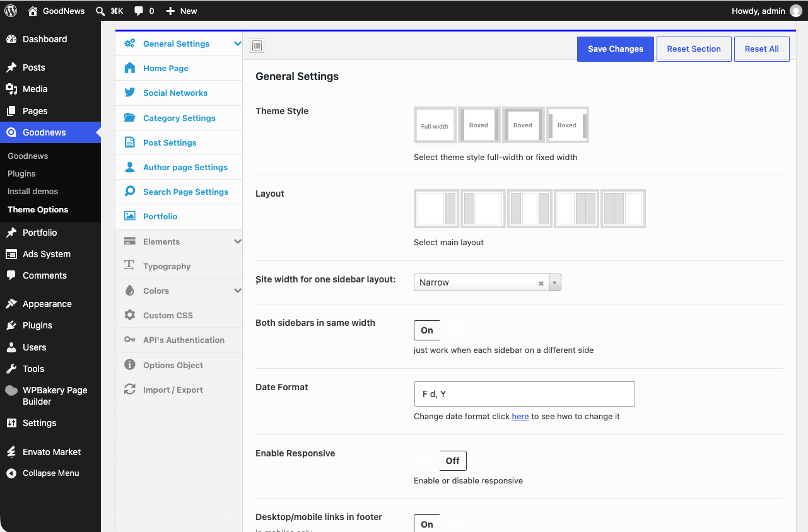Image resolution: width=808 pixels, height=532 pixels.
Task: Click the Users person icon
Action: pos(11,347)
